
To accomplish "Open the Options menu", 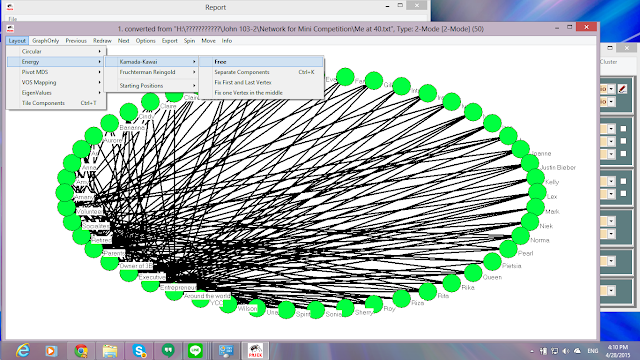I will (145, 41).
